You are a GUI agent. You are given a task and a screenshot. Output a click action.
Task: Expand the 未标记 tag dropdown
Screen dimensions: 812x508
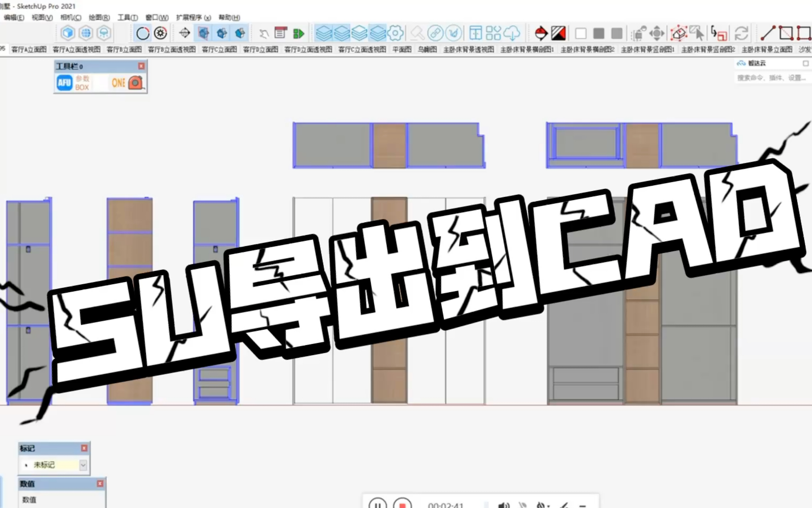pos(83,465)
